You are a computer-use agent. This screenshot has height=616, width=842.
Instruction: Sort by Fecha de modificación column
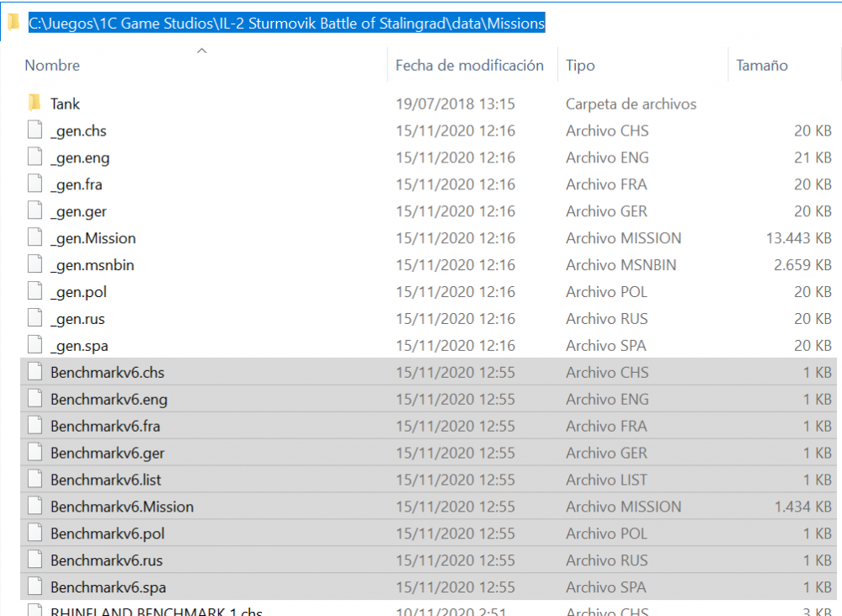click(469, 66)
